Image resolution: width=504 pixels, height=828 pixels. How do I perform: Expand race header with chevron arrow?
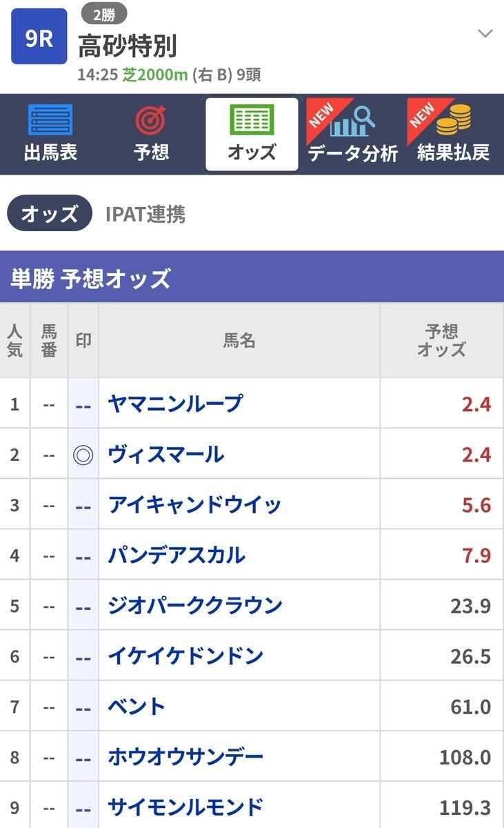tap(485, 33)
